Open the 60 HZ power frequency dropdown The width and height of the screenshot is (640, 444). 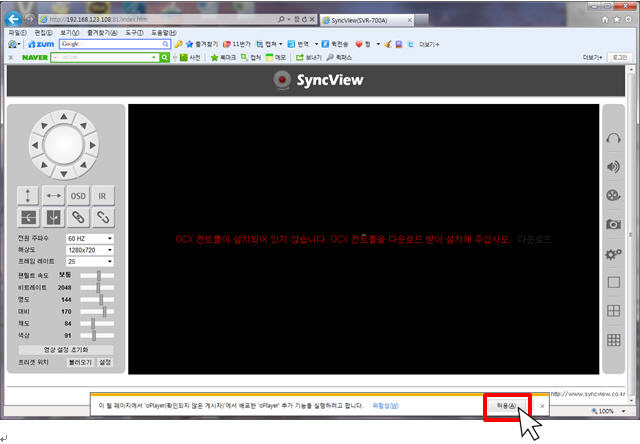tap(89, 238)
